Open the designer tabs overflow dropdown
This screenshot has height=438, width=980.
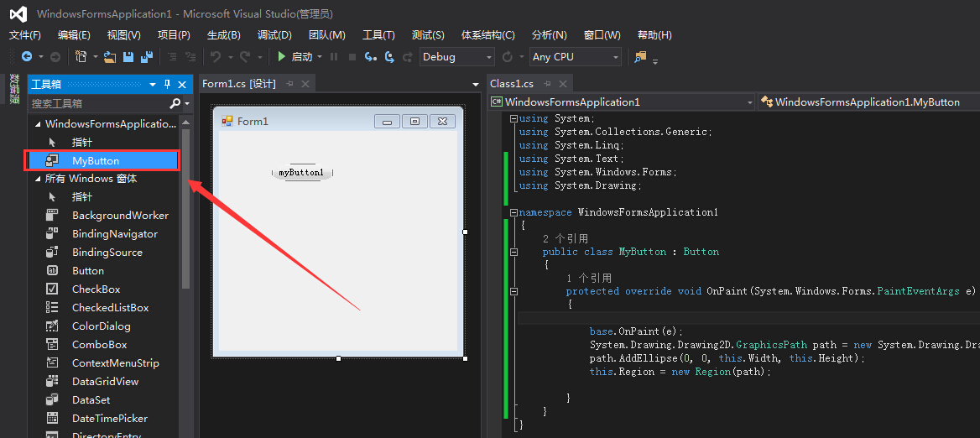click(x=476, y=85)
